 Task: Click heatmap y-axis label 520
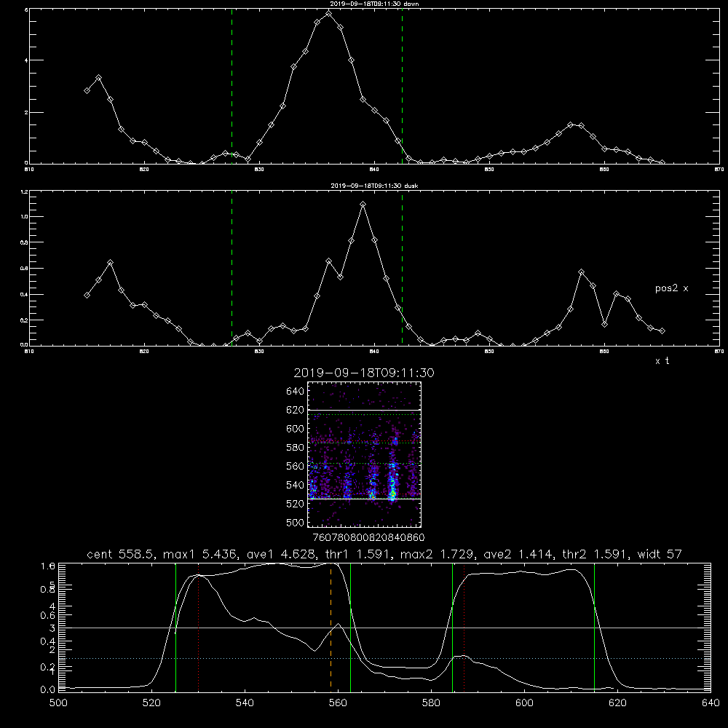tap(296, 504)
